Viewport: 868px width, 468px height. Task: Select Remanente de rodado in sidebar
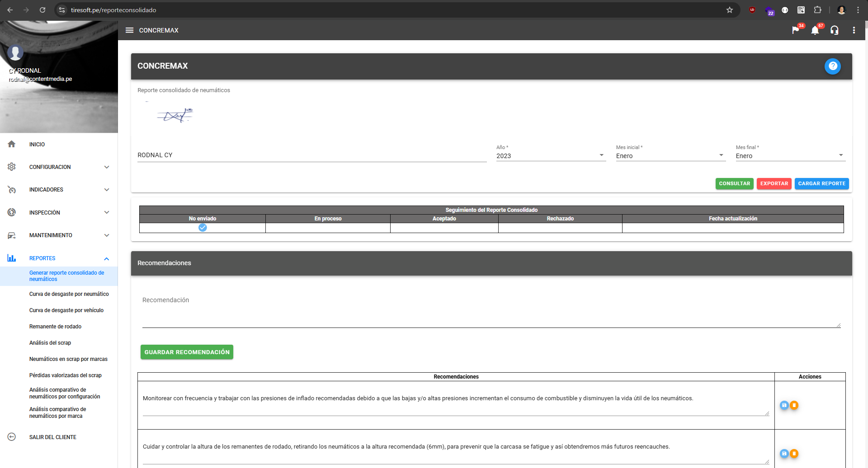click(x=55, y=327)
